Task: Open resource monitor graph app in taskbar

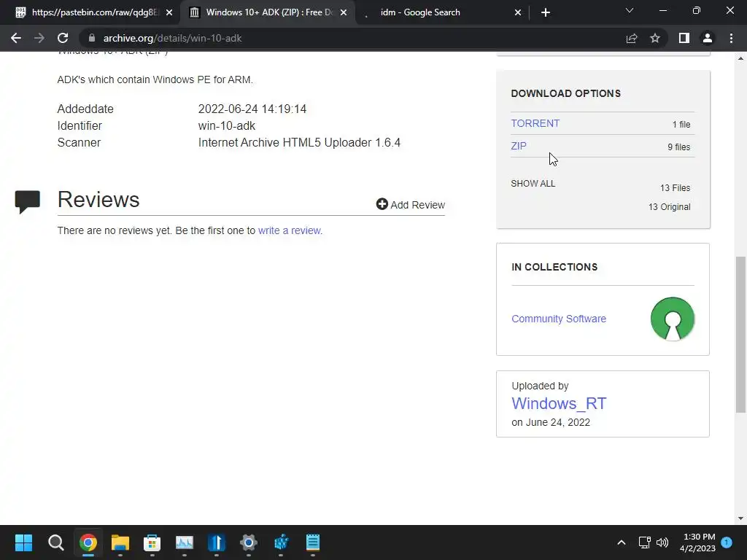Action: tap(185, 542)
